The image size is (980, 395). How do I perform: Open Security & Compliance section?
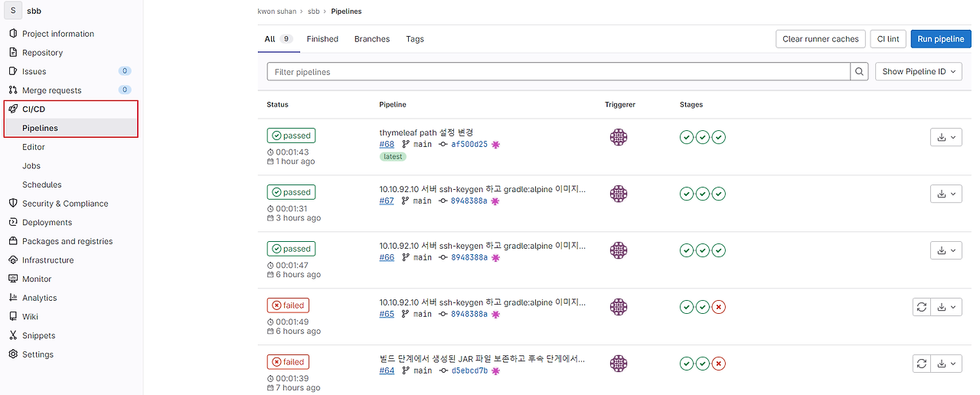pos(65,204)
